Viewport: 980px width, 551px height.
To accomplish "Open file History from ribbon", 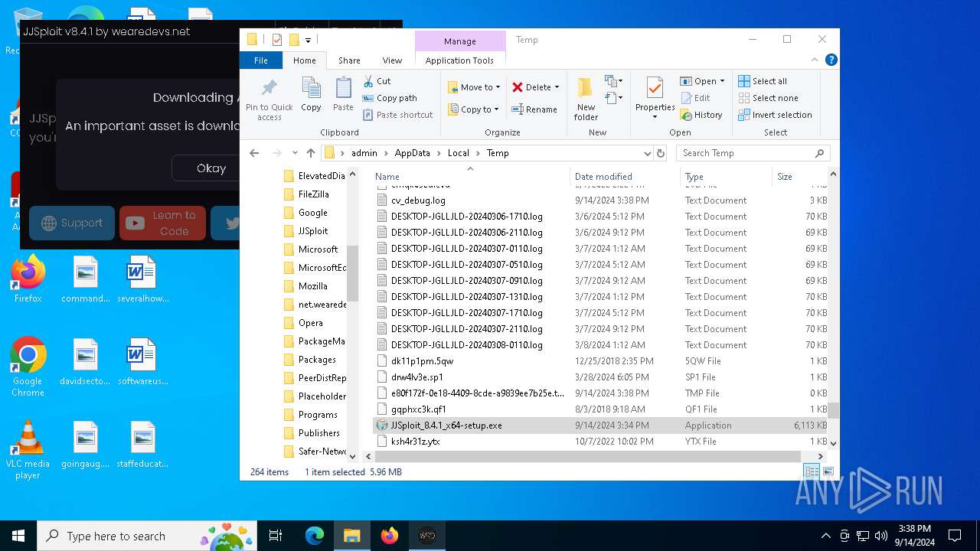I will [701, 115].
